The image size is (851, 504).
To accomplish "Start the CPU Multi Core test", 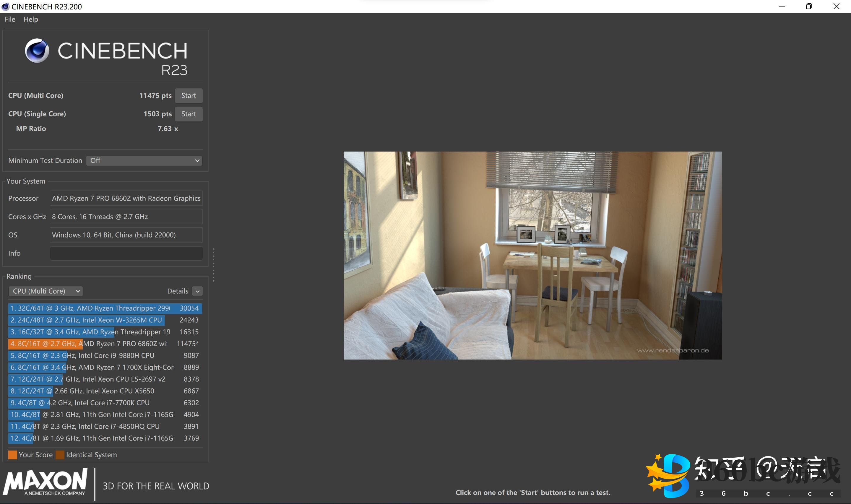I will click(189, 95).
